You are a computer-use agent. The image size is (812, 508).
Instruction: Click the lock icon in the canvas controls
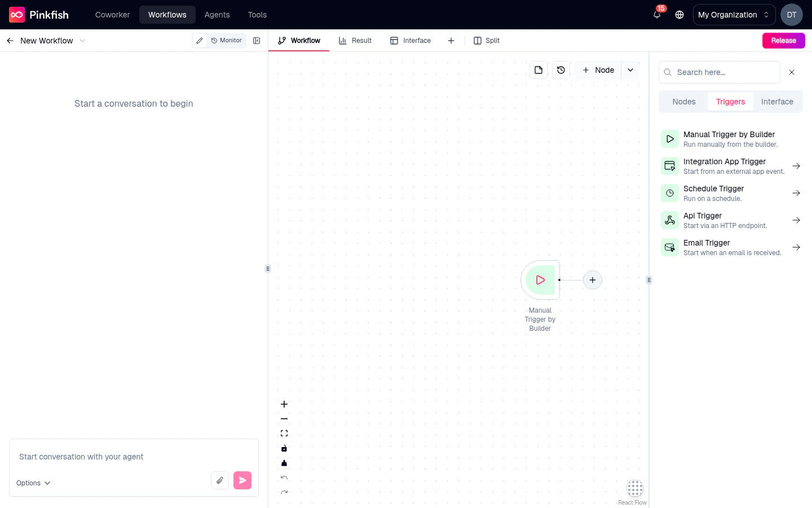click(284, 448)
